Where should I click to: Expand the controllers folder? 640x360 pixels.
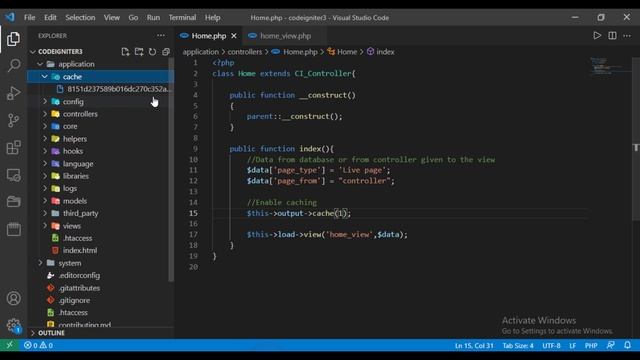tap(45, 114)
